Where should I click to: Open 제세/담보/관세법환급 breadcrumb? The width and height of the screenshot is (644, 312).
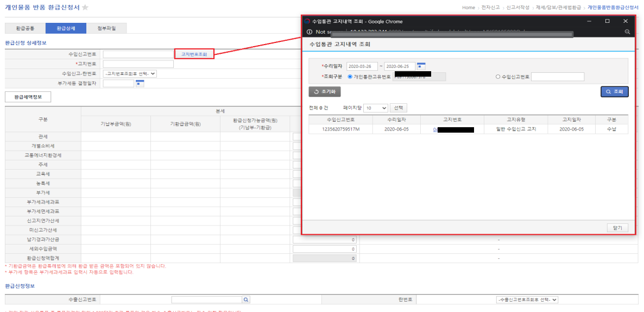tap(558, 8)
